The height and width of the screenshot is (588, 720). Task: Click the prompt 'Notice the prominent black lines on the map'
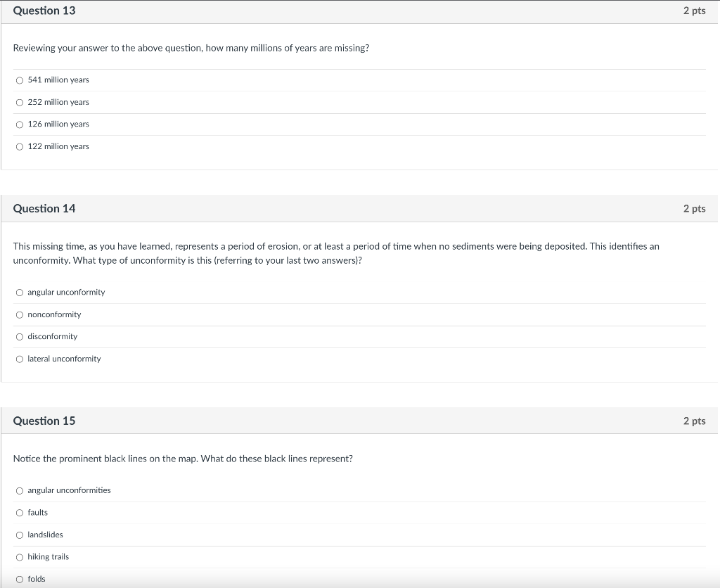(183, 459)
